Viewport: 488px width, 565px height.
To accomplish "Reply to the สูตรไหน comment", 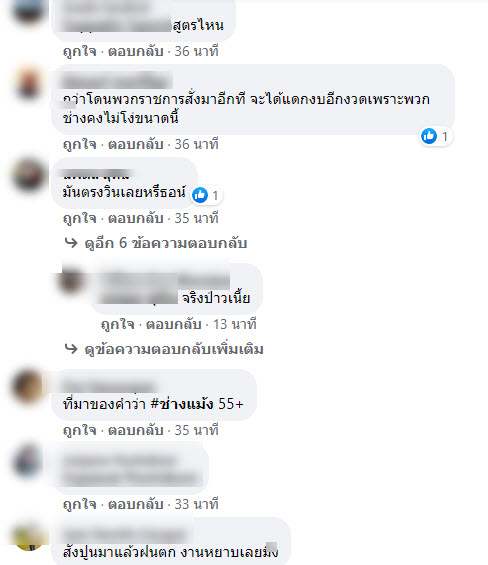I will (x=136, y=52).
